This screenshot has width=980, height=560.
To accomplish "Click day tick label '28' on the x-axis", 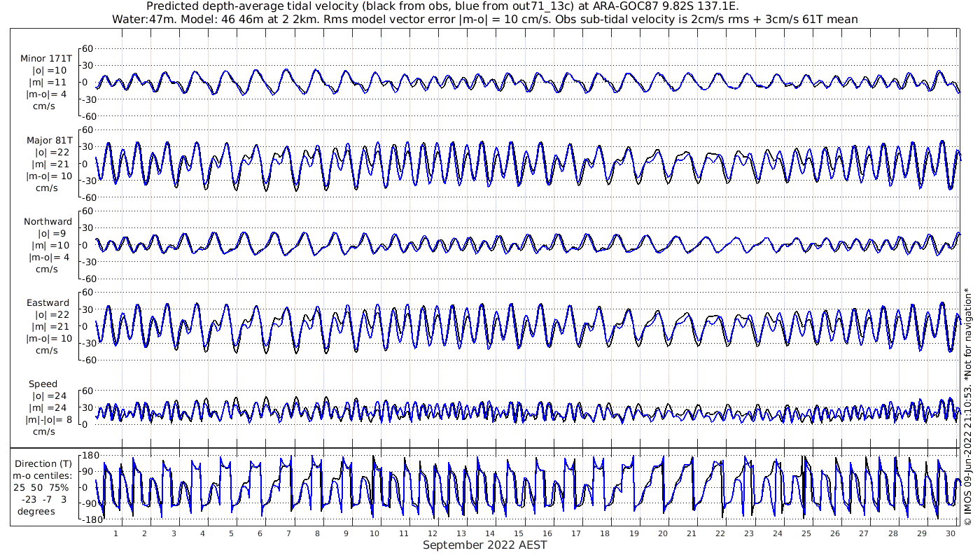I will pyautogui.click(x=892, y=533).
